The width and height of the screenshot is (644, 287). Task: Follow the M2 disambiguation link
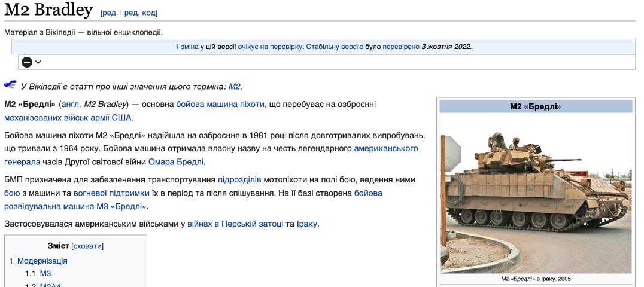pyautogui.click(x=234, y=87)
